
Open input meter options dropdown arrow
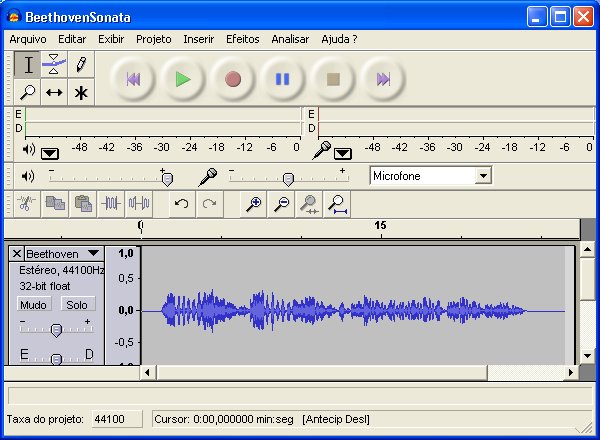pos(342,154)
